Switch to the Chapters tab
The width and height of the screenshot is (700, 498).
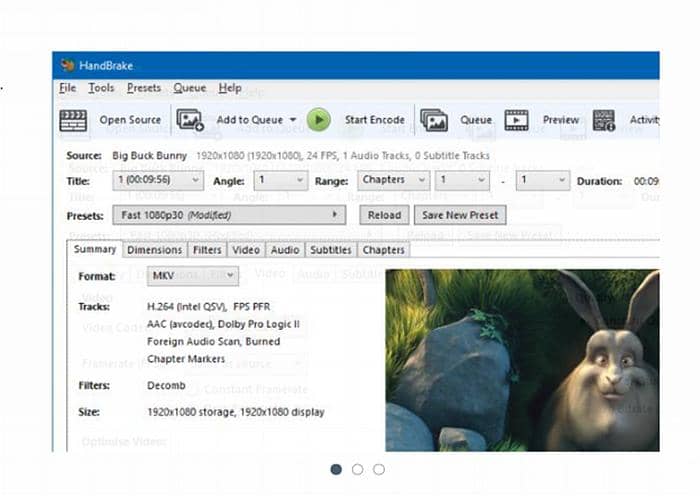[x=383, y=250]
